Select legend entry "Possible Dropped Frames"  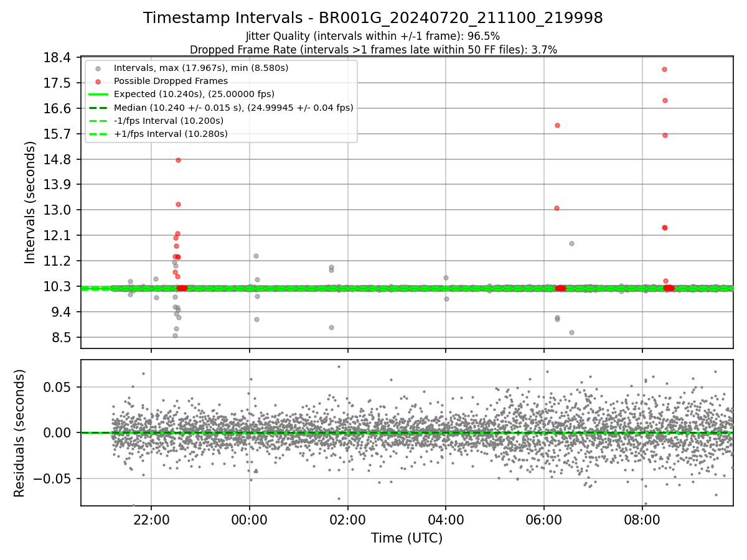[x=171, y=81]
